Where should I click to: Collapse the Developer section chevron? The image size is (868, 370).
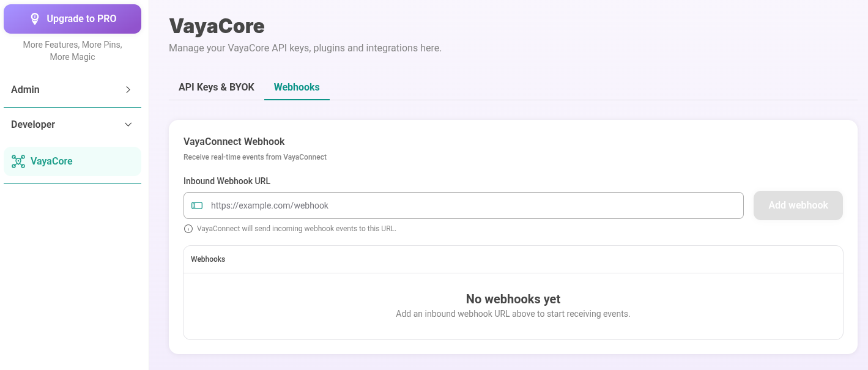[x=128, y=125]
